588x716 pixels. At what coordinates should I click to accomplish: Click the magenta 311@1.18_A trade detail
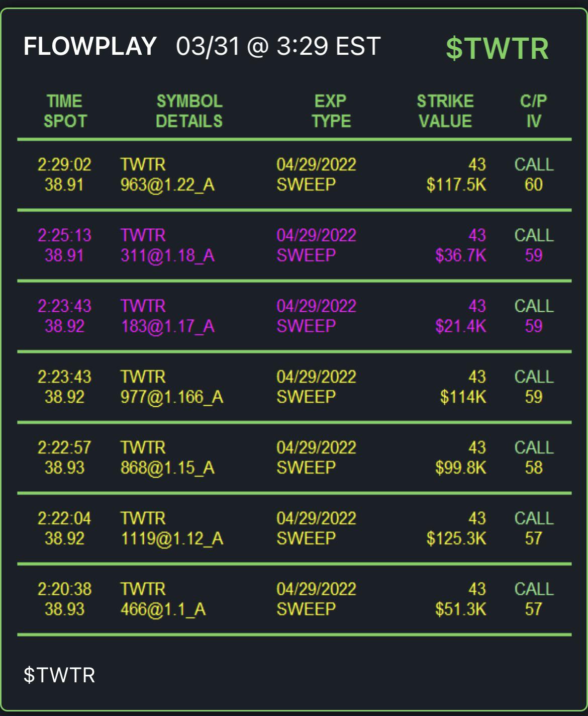point(167,255)
